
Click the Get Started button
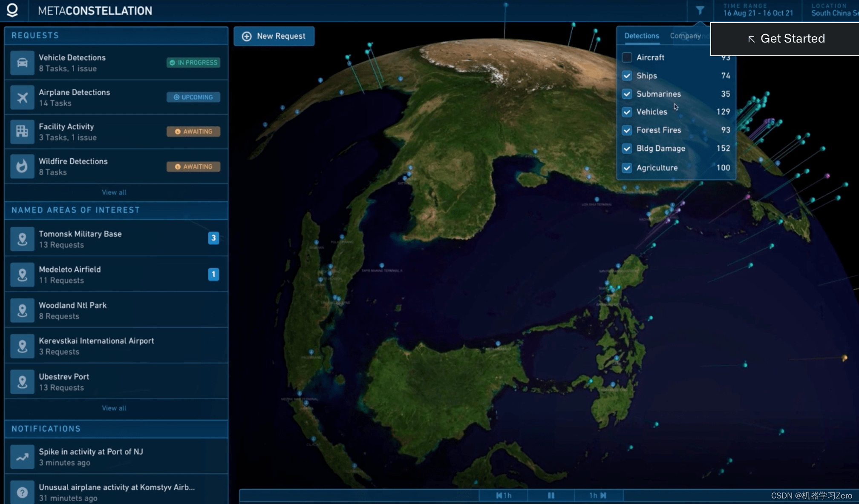785,39
